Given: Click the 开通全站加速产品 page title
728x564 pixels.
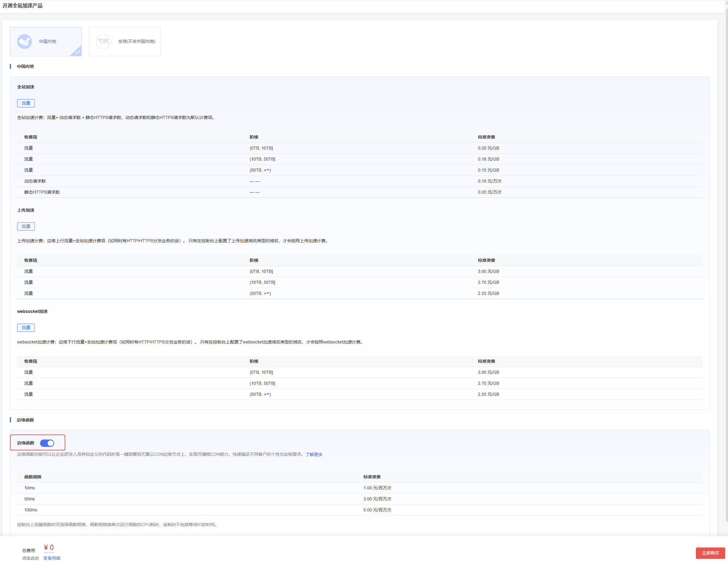Looking at the screenshot, I should (x=22, y=6).
